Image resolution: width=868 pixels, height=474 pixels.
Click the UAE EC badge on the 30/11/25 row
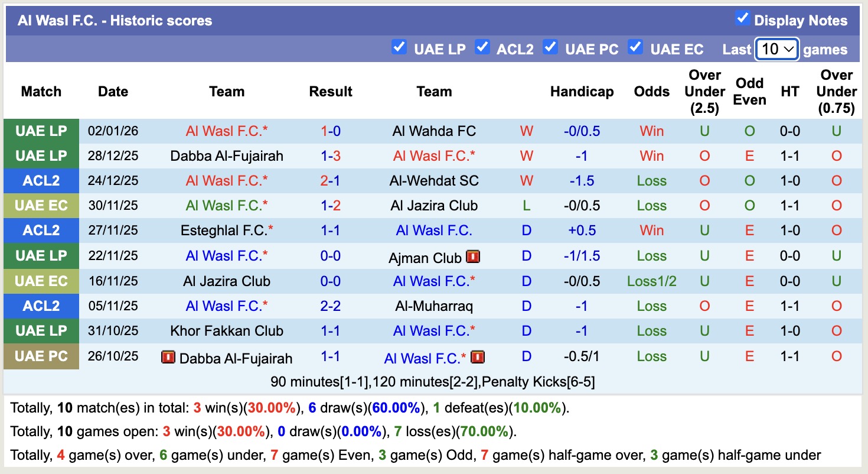[41, 205]
